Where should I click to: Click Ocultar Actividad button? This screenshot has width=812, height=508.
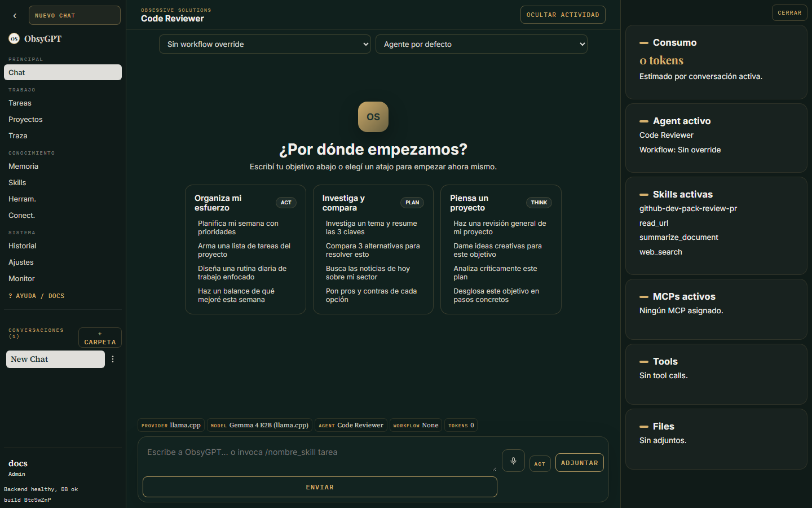(x=563, y=15)
